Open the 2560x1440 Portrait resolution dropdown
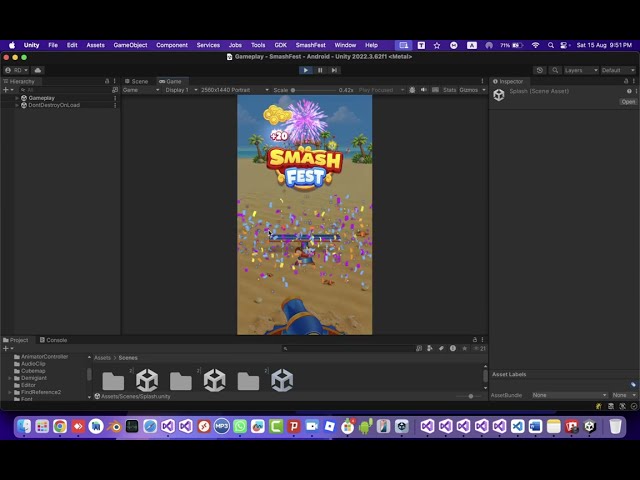Viewport: 640px width, 480px height. click(235, 90)
